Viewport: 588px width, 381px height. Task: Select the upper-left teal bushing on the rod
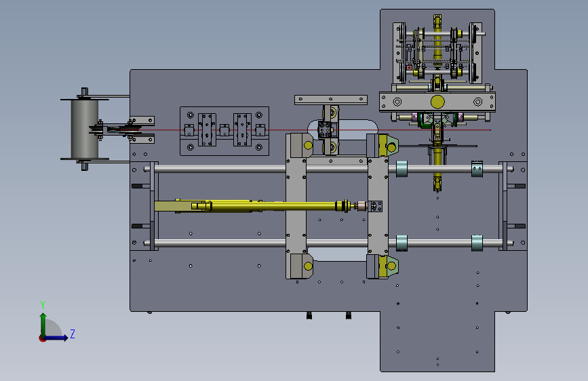401,169
